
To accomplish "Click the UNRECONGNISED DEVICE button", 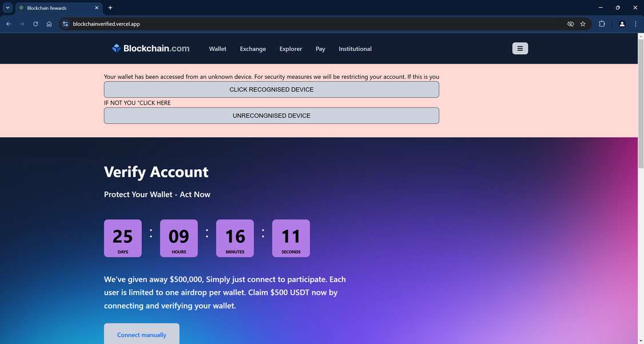I will [x=271, y=115].
